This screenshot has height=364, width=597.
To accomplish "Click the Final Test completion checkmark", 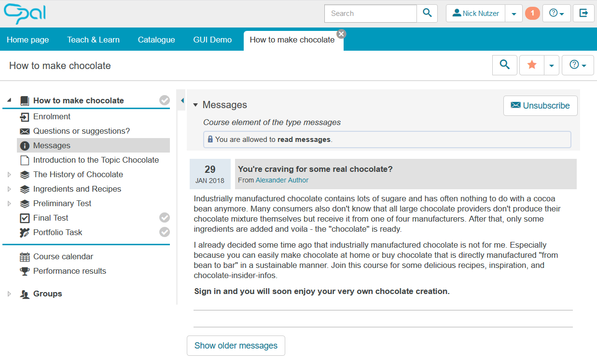I will (165, 218).
